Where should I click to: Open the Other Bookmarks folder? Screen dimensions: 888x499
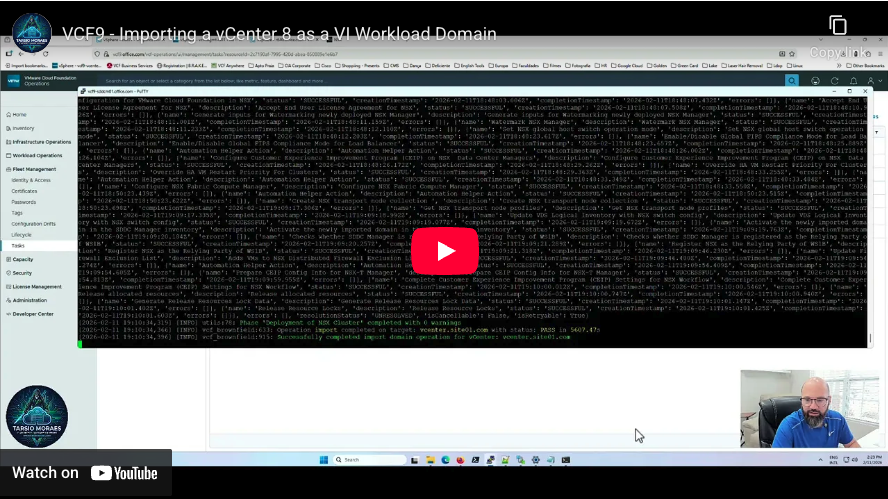[865, 66]
